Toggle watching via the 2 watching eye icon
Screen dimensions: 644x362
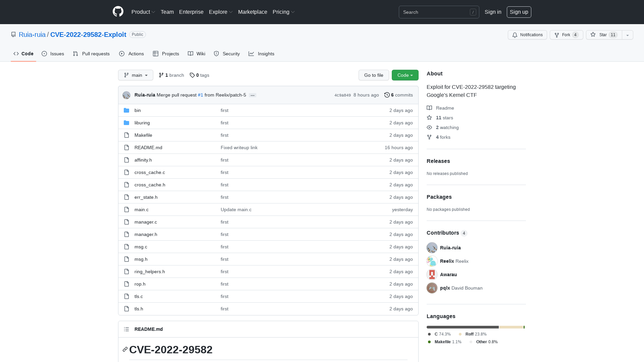(x=429, y=127)
